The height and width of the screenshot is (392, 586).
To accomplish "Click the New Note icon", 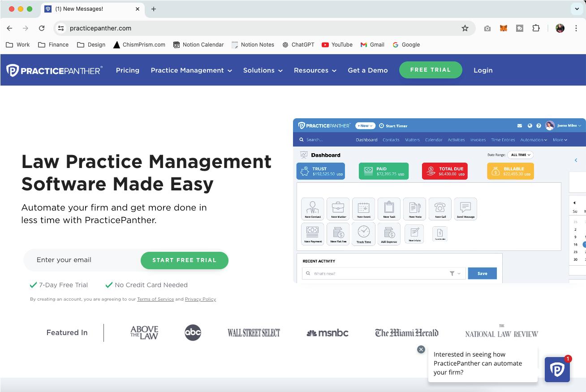I will (415, 209).
